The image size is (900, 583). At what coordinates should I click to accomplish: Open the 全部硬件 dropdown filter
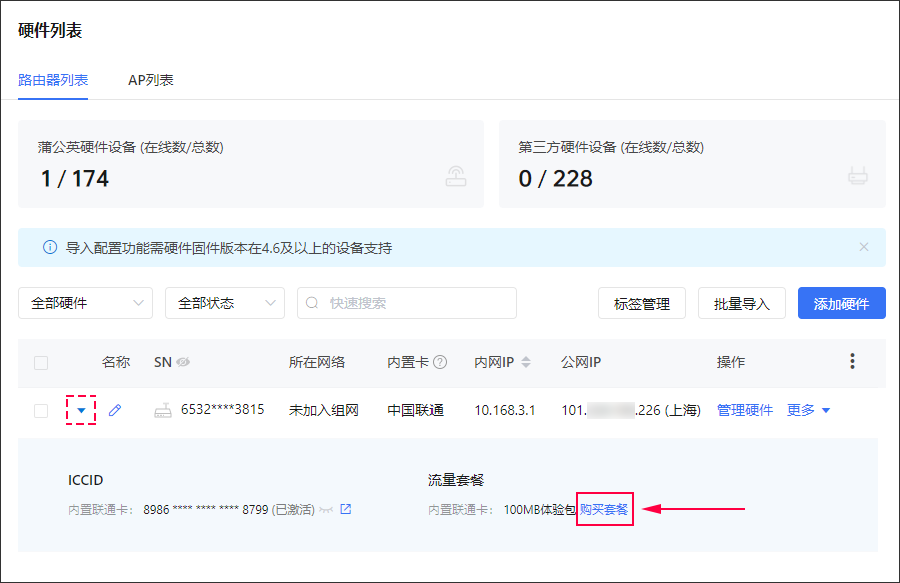click(85, 303)
